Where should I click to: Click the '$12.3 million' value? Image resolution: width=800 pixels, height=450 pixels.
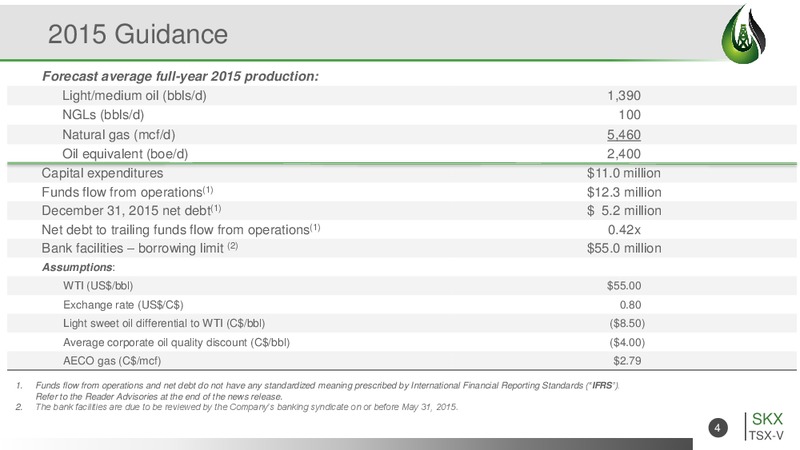click(x=624, y=192)
